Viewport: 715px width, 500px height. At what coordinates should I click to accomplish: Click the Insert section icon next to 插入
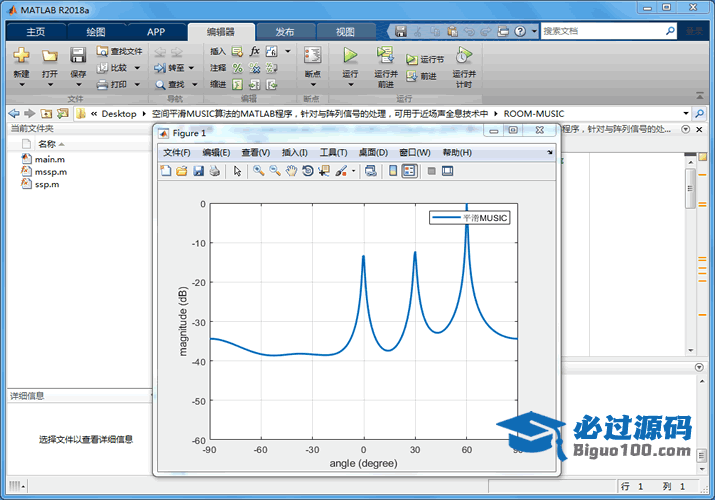click(x=237, y=52)
